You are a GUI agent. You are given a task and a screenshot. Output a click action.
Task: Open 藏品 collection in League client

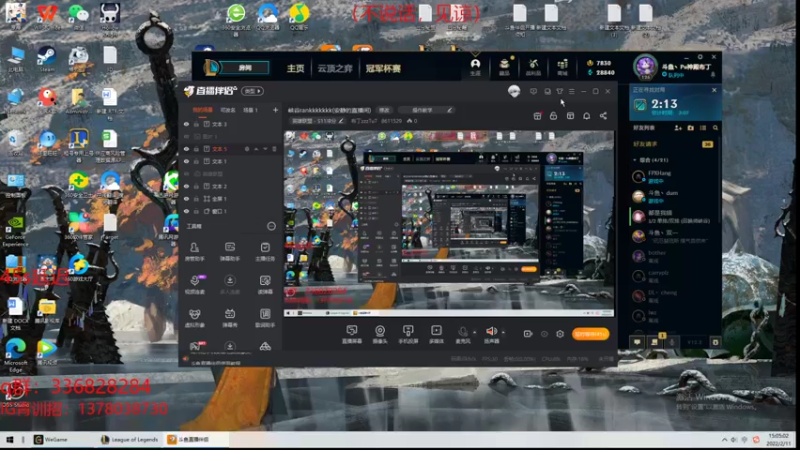click(x=504, y=67)
